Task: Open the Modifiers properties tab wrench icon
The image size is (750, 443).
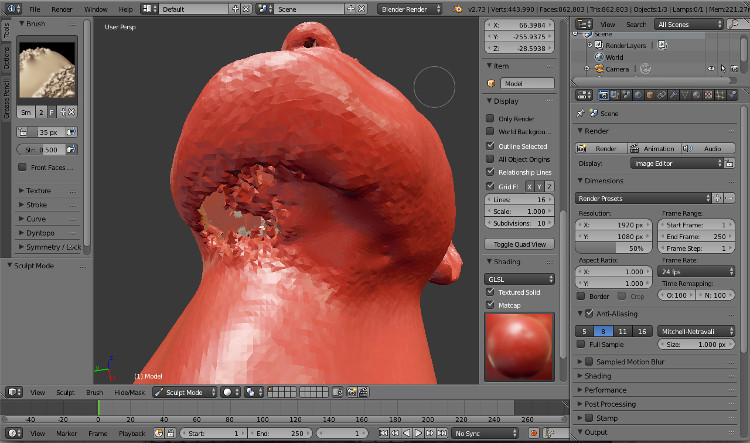Action: click(673, 95)
